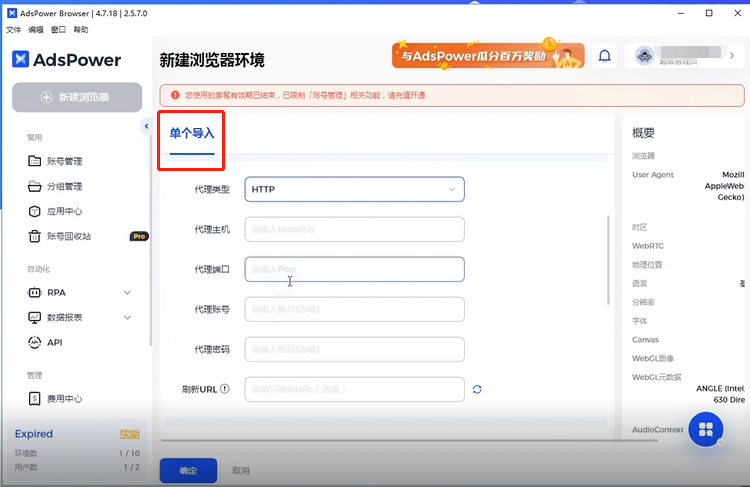Click the user avatar icon
The height and width of the screenshot is (487, 750).
pyautogui.click(x=644, y=56)
